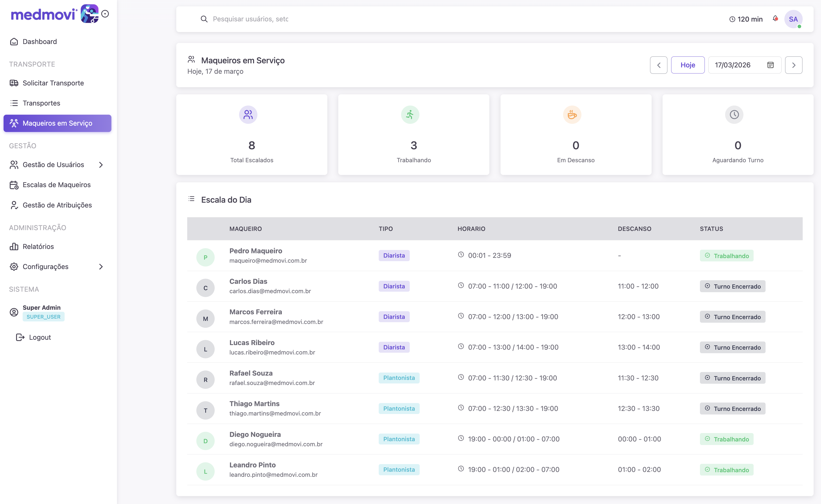Advance to next day with right chevron
Image resolution: width=821 pixels, height=504 pixels.
coord(794,65)
